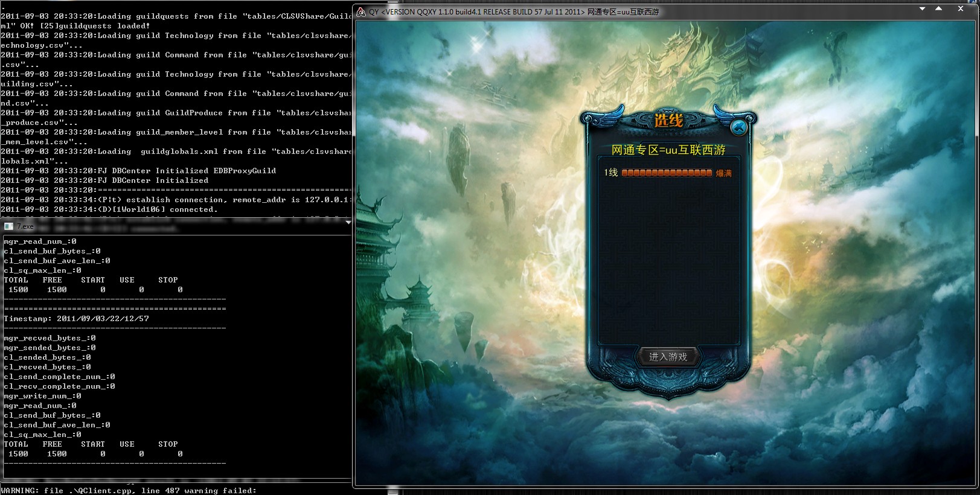The width and height of the screenshot is (980, 495).
Task: Focus the guild loading log console window
Action: (x=175, y=109)
